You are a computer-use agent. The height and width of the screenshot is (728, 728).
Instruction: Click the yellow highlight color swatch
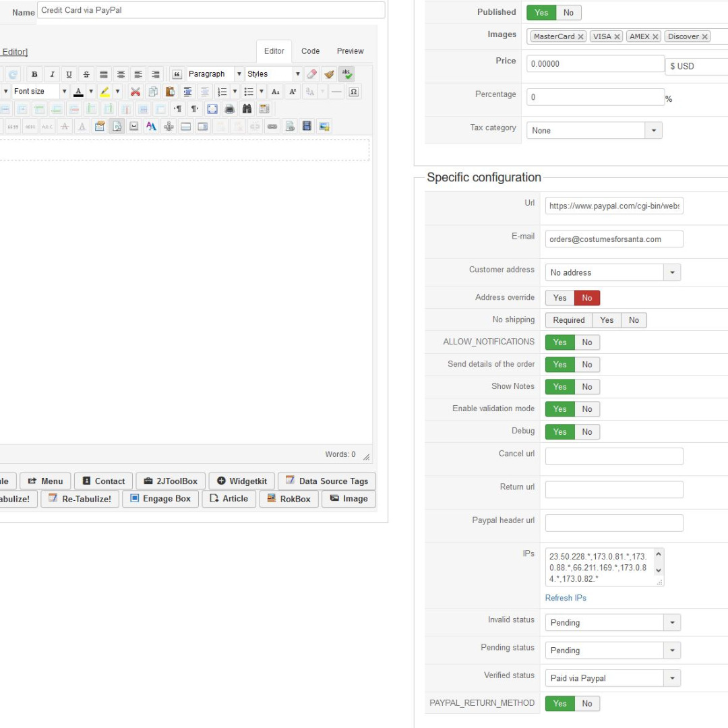point(105,92)
